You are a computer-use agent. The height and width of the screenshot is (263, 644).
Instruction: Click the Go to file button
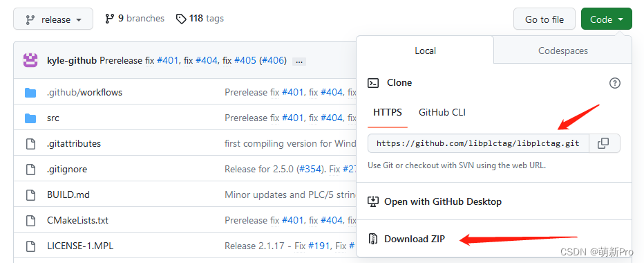pyautogui.click(x=544, y=19)
